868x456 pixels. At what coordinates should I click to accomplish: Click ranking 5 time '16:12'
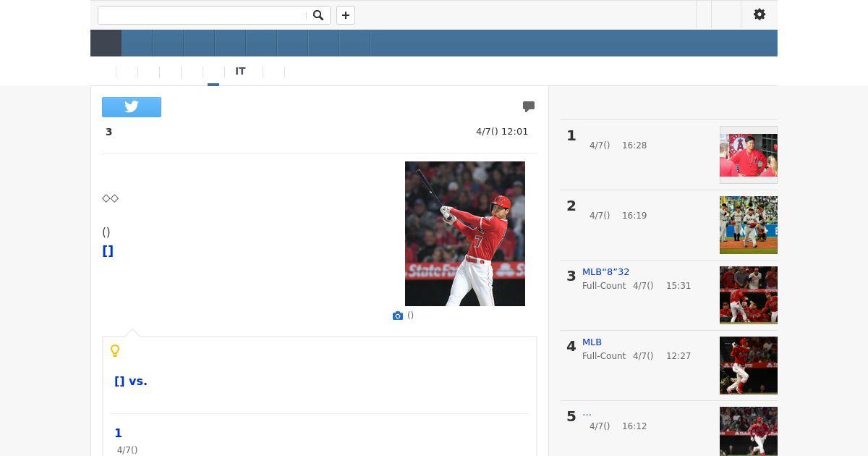coord(634,426)
